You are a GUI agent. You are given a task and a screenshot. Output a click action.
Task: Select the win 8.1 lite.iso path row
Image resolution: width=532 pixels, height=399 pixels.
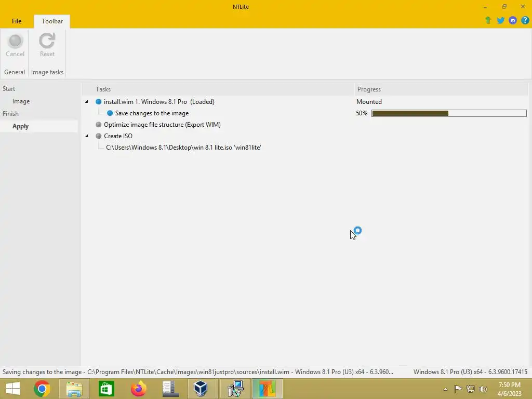point(183,147)
